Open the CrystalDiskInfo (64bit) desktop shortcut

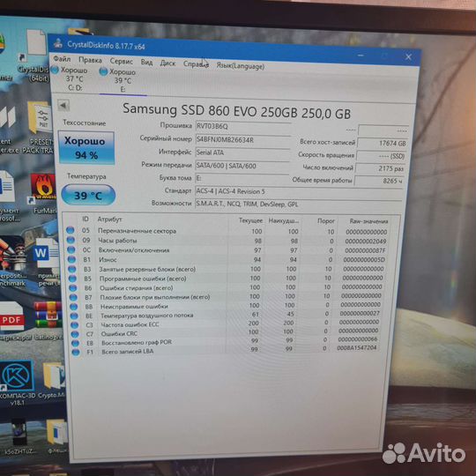point(34,56)
